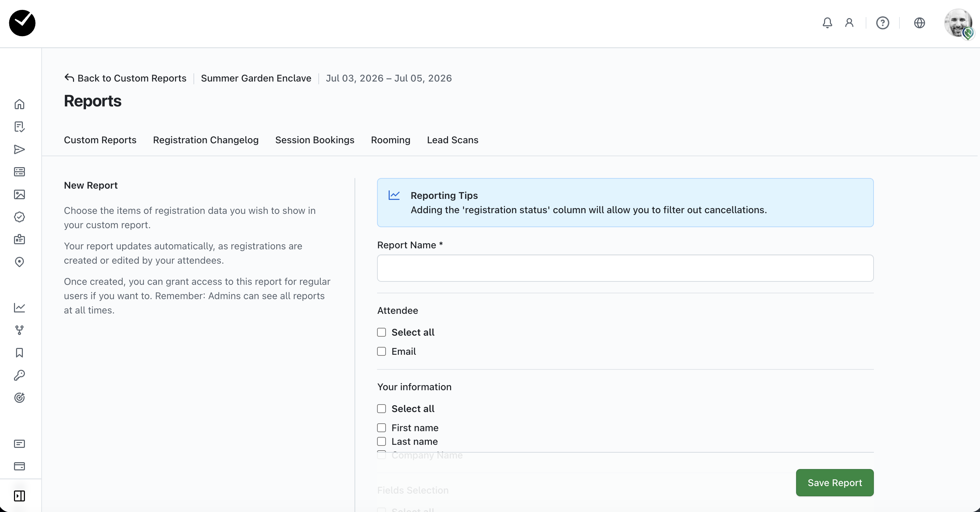Enable the Email checkbox

381,351
